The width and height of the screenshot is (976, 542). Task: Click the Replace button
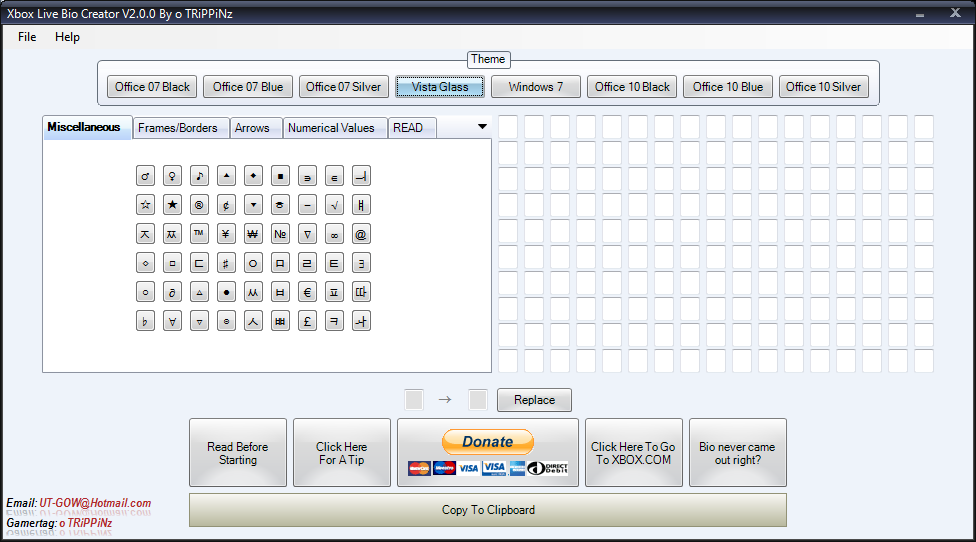[534, 399]
